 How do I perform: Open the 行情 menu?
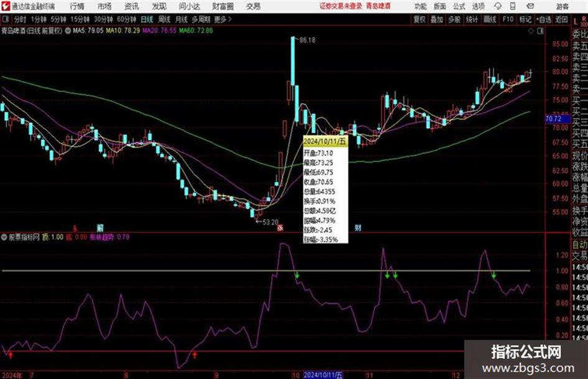pyautogui.click(x=77, y=6)
